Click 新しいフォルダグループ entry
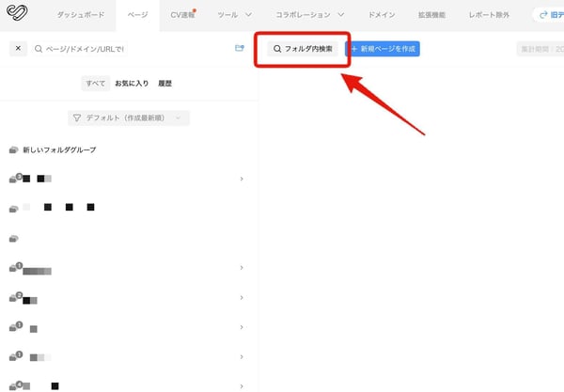 59,150
